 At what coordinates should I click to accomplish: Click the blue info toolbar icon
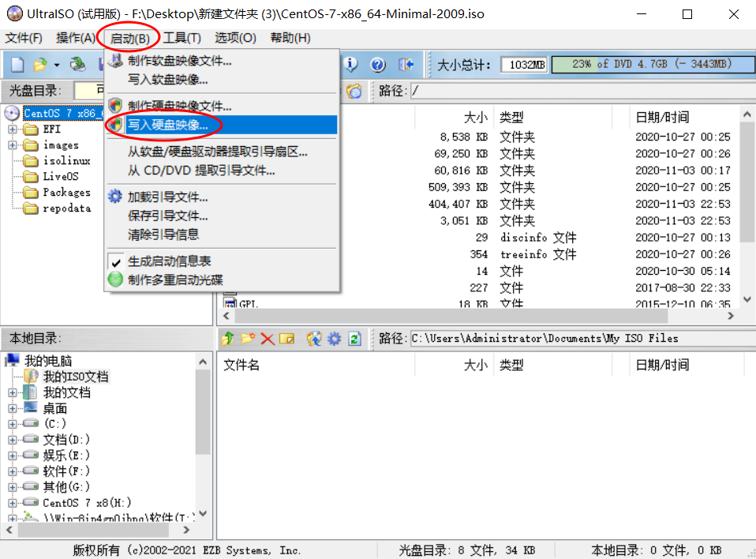(350, 64)
